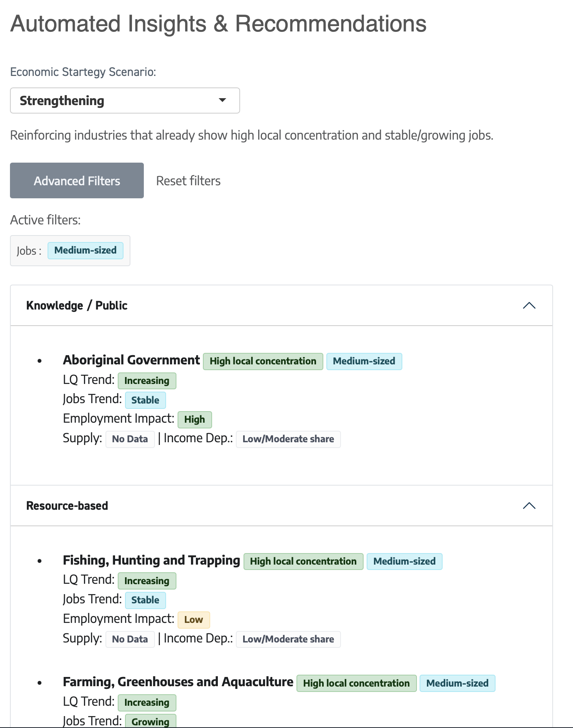Click Fishing, Hunting and Trapping Medium-sized badge
This screenshot has width=573, height=728.
(x=405, y=562)
